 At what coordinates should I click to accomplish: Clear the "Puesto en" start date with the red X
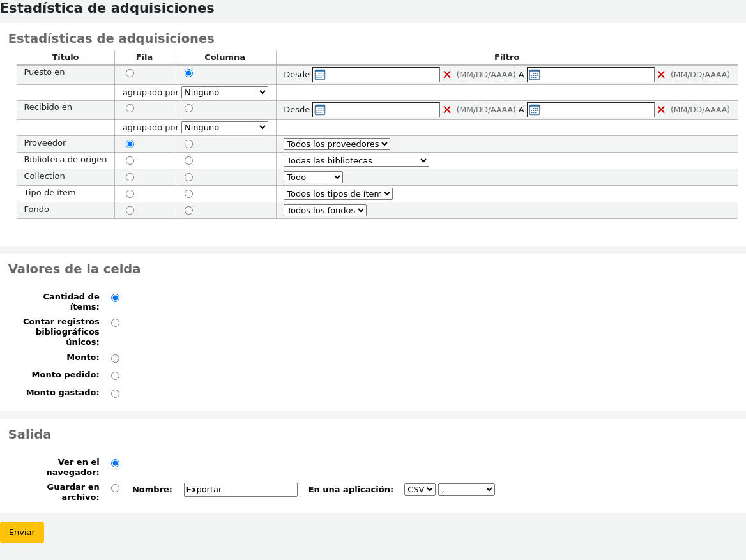446,74
